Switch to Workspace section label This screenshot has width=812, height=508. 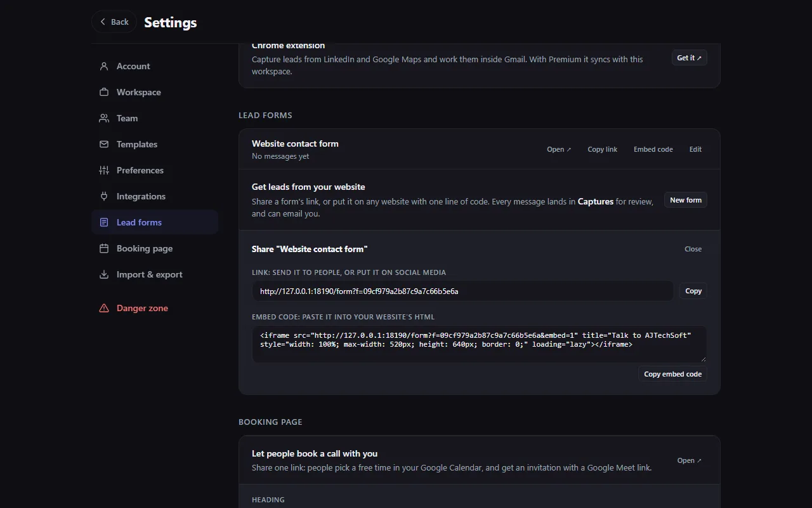click(139, 92)
